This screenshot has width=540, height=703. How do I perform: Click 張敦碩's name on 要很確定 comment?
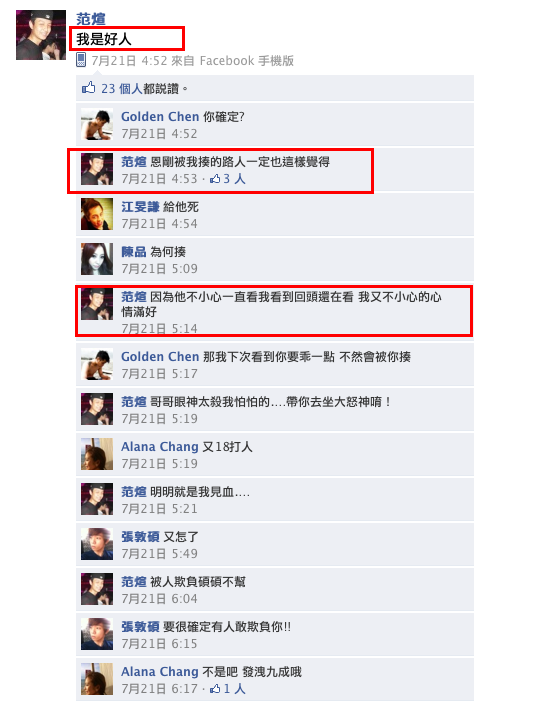click(x=140, y=626)
